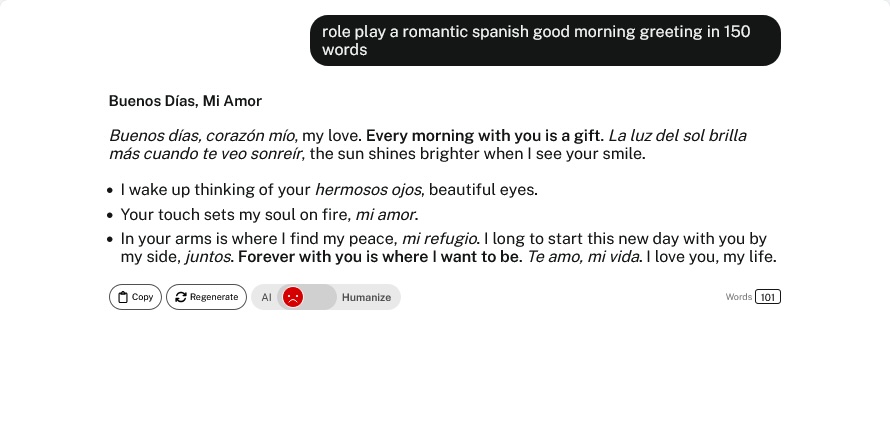Click the italic phrase mi refugio
The image size is (890, 434).
(x=439, y=239)
